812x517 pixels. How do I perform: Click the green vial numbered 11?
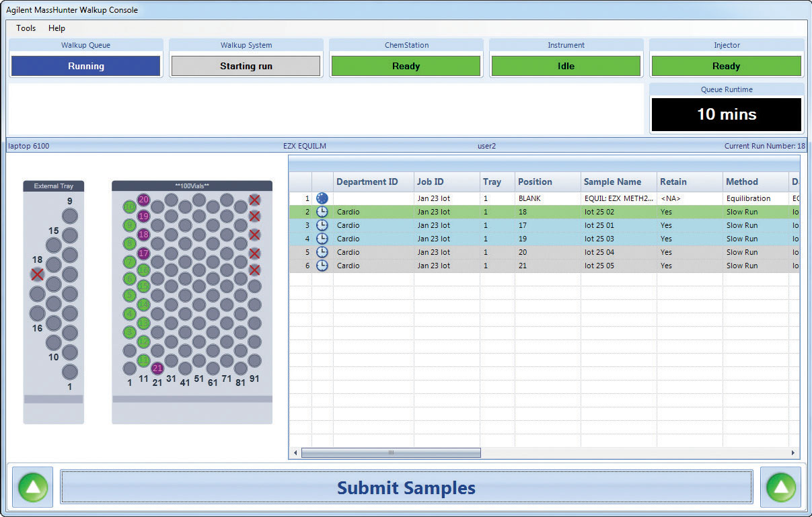click(143, 360)
